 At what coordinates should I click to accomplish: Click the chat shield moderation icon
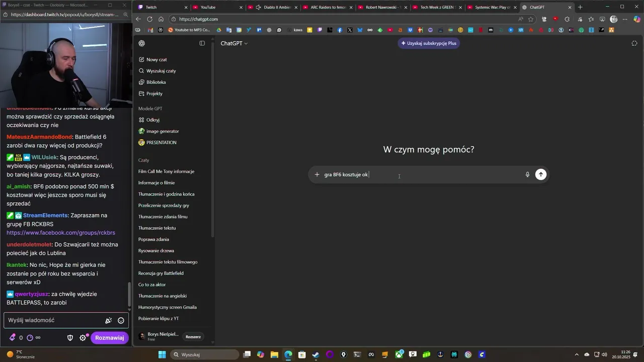(70, 338)
